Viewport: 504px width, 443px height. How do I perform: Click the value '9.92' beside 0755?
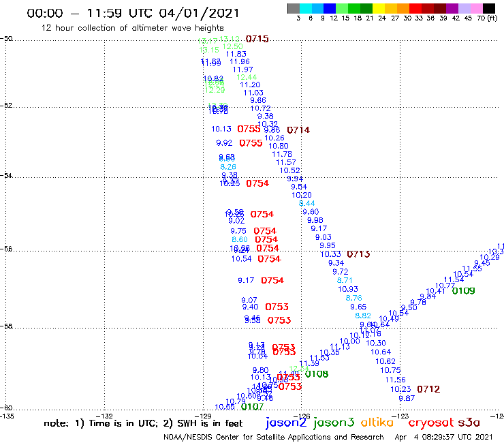pyautogui.click(x=224, y=143)
